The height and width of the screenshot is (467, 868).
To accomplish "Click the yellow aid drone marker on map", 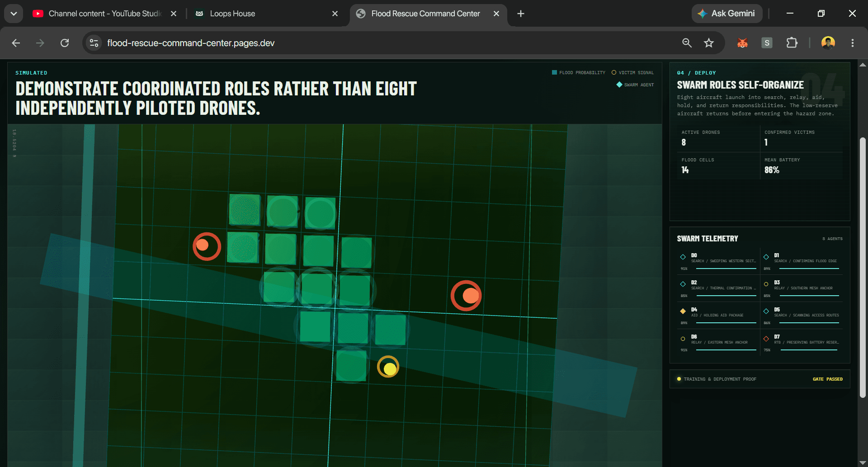I will click(x=388, y=367).
